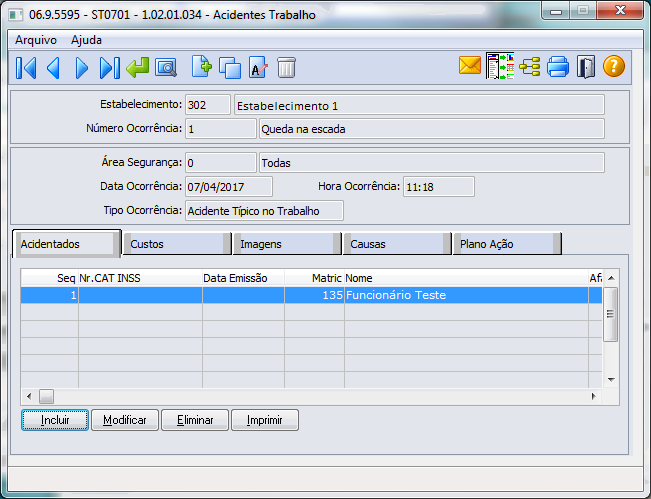Open the Ajuda menu
The height and width of the screenshot is (499, 651).
86,40
